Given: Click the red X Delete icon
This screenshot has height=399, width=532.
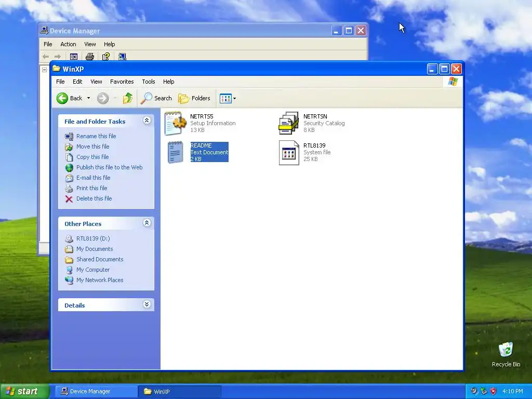Looking at the screenshot, I should (x=69, y=199).
